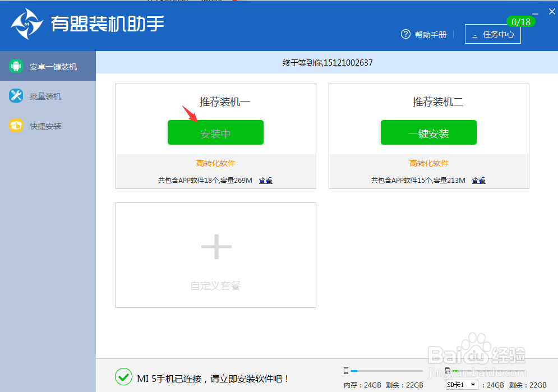Image resolution: width=558 pixels, height=392 pixels.
Task: Click the Android icon on 安卓一键装机 tab
Action: (x=15, y=66)
